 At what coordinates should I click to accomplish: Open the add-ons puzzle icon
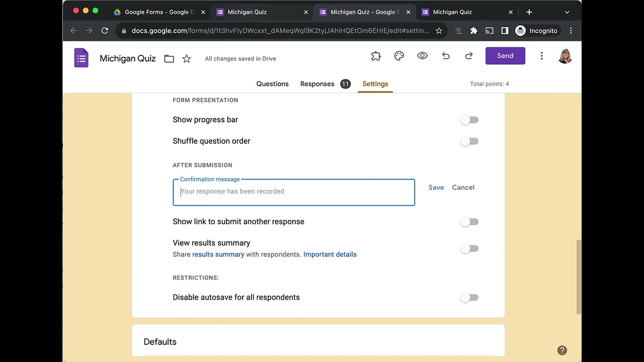(x=376, y=56)
